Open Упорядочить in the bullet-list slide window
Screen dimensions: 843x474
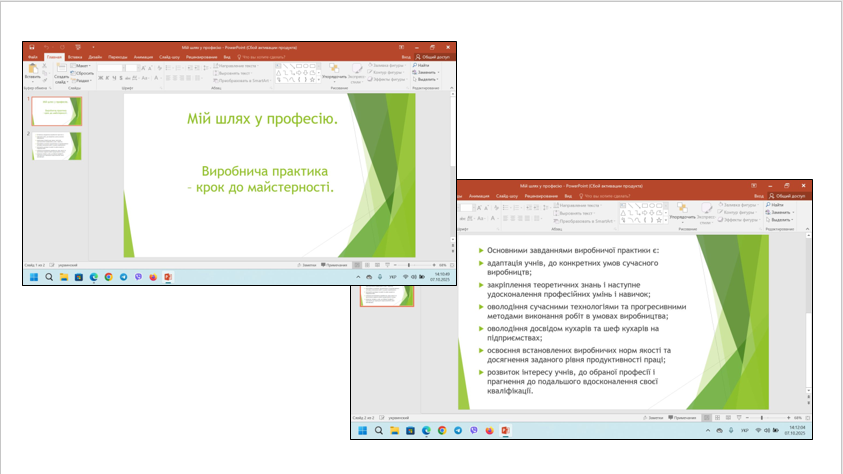pos(683,214)
